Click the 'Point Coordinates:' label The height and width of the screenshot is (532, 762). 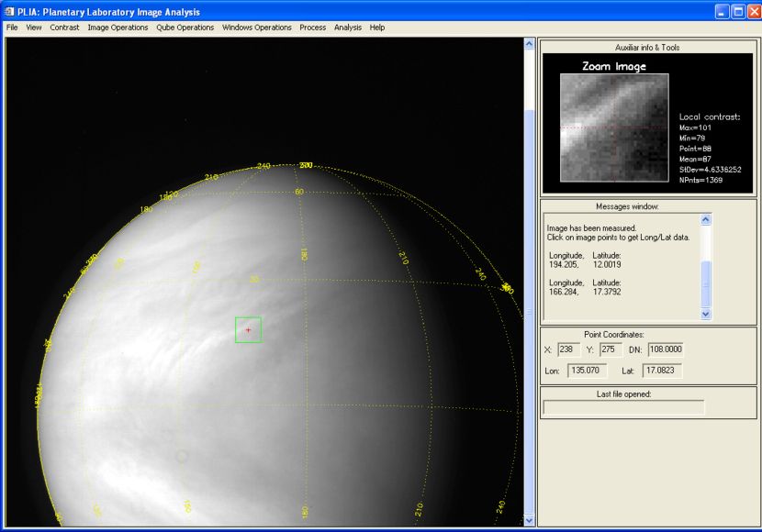(614, 335)
